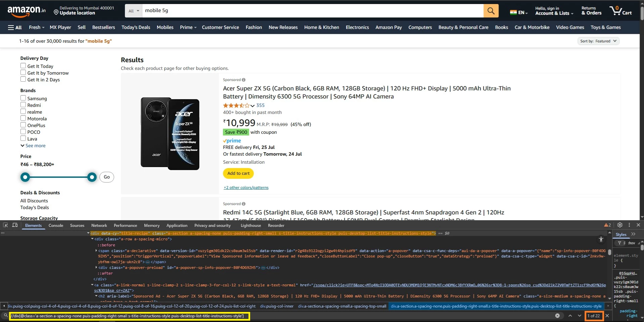Click the price filter Go button
This screenshot has width=644, height=322.
(107, 177)
